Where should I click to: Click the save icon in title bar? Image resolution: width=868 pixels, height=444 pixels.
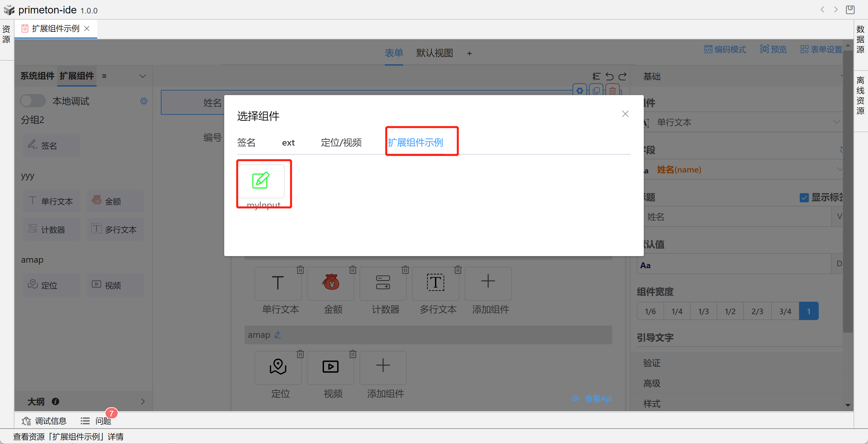point(850,10)
